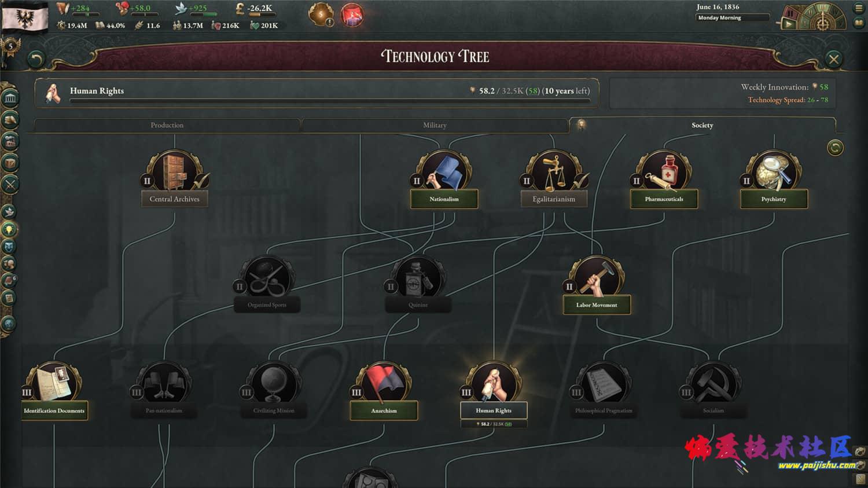Image resolution: width=868 pixels, height=488 pixels.
Task: Close the Technology Tree panel
Action: tap(834, 59)
